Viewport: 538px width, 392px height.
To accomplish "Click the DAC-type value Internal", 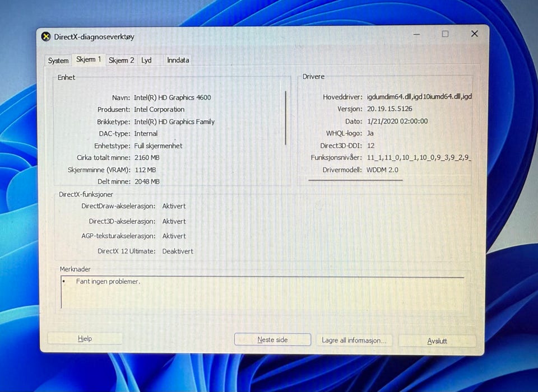I will click(x=146, y=133).
